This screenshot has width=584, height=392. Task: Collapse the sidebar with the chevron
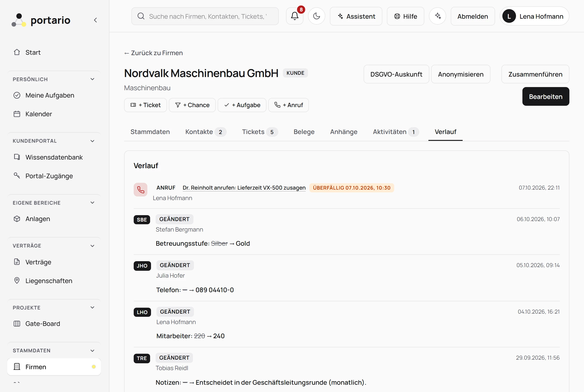[95, 20]
